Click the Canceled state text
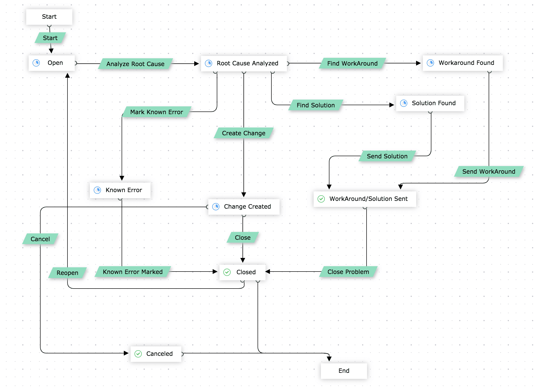This screenshot has width=536, height=392. [159, 354]
